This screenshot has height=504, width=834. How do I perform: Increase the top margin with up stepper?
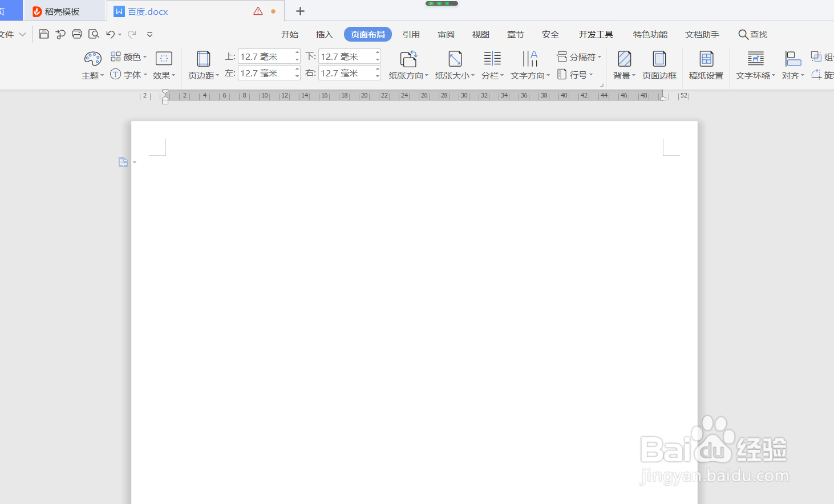(x=297, y=53)
